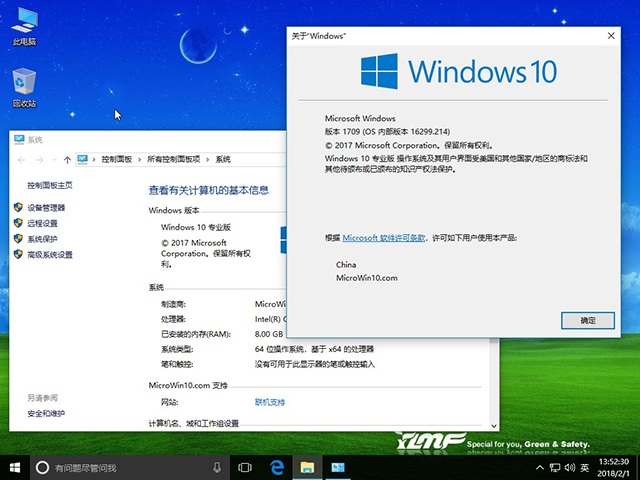Screen dimensions: 640x480
Task: Click the network tray icon
Action: (554, 468)
